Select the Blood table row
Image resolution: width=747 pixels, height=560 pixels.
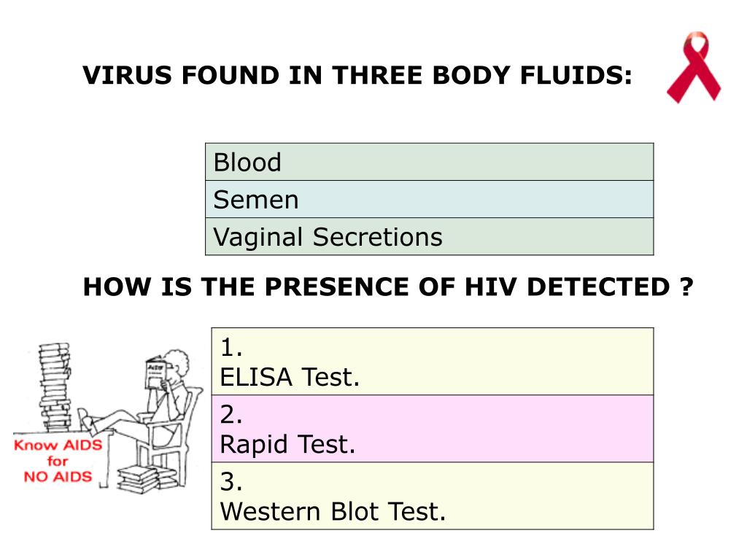coord(429,162)
